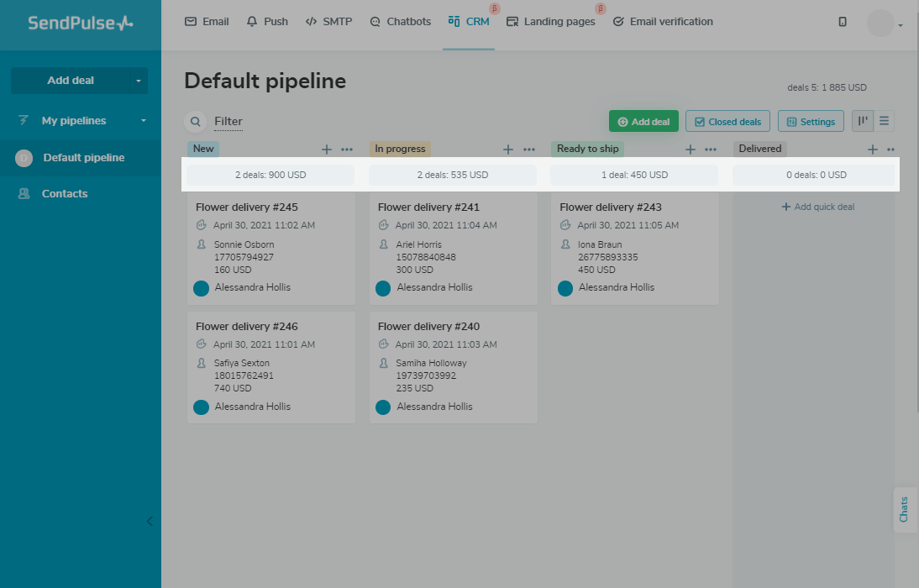The image size is (919, 588).
Task: Switch to kanban board view
Action: point(863,121)
